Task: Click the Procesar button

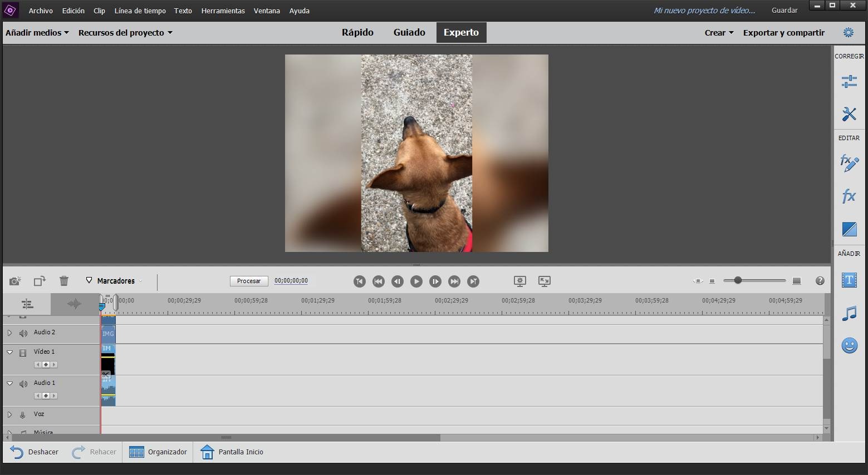Action: (x=249, y=281)
